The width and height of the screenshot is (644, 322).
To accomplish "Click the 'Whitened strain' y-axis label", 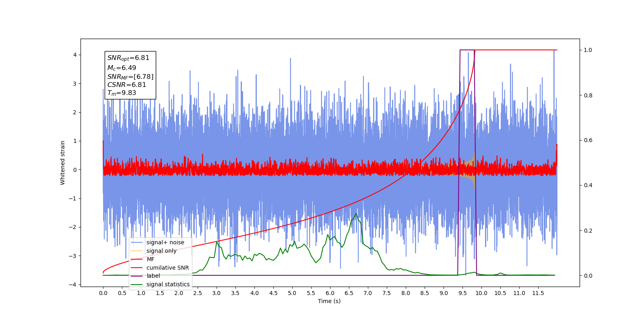I will (x=63, y=163).
